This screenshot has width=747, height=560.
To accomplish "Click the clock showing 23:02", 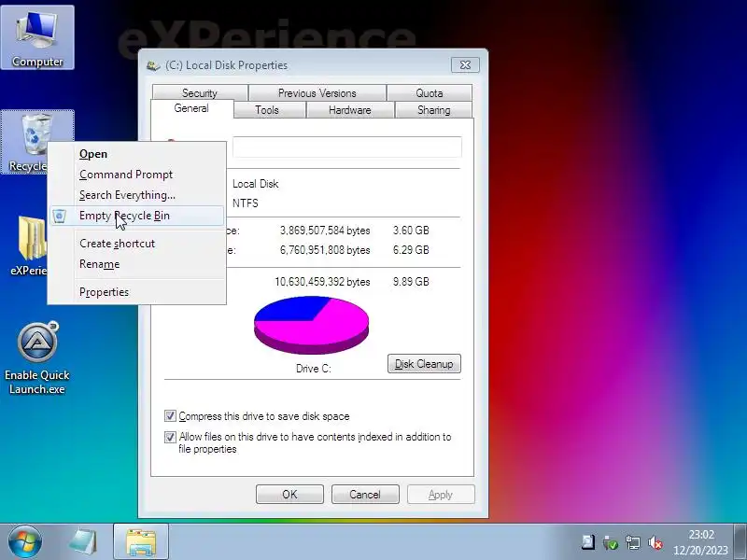I will [x=701, y=535].
